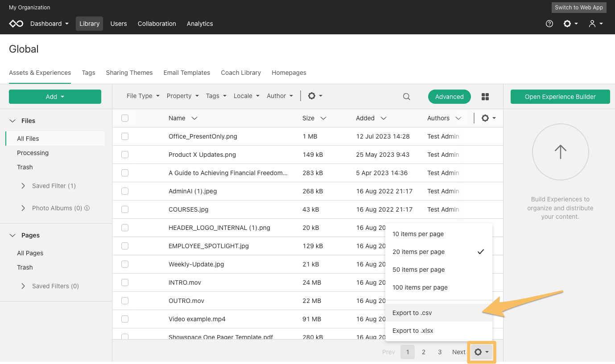The width and height of the screenshot is (615, 364).
Task: Choose 10 items per page
Action: click(x=439, y=234)
